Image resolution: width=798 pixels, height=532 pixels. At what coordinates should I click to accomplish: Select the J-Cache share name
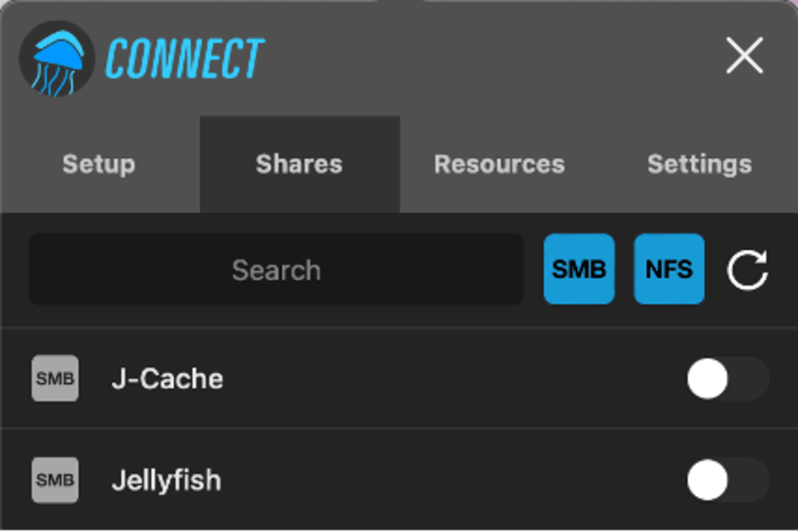[x=168, y=379]
